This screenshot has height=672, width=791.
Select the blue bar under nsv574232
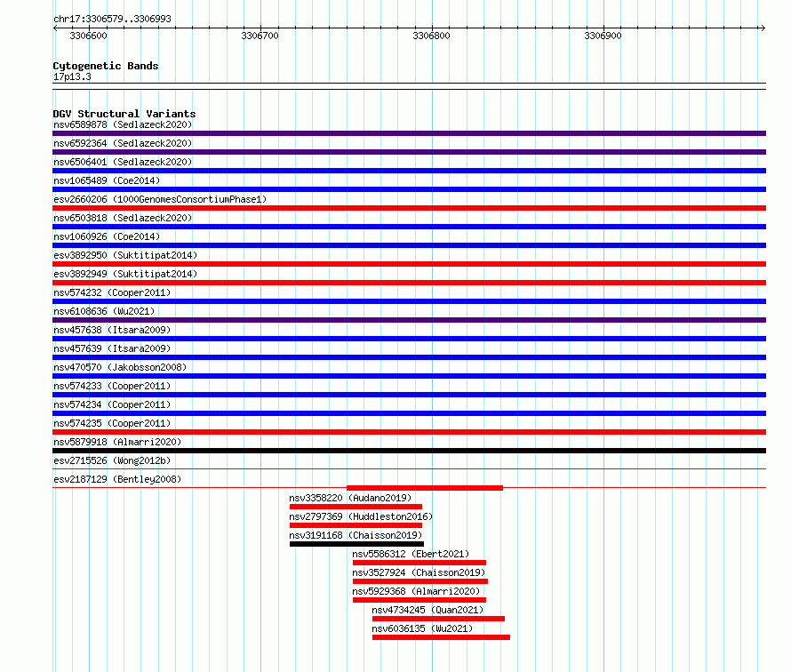coord(409,301)
